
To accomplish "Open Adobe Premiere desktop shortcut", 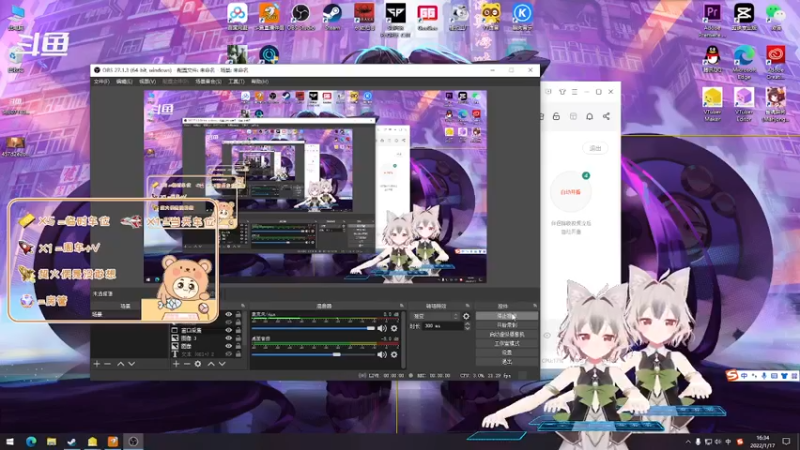I will 712,20.
